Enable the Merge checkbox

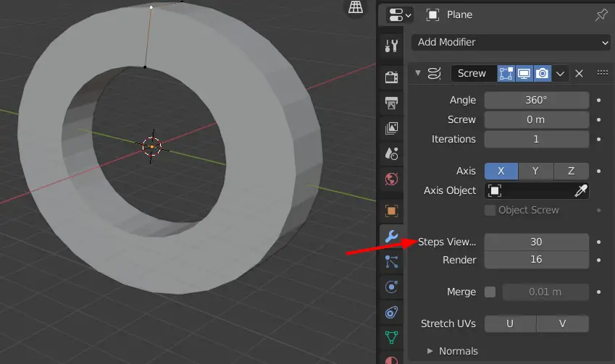click(490, 292)
